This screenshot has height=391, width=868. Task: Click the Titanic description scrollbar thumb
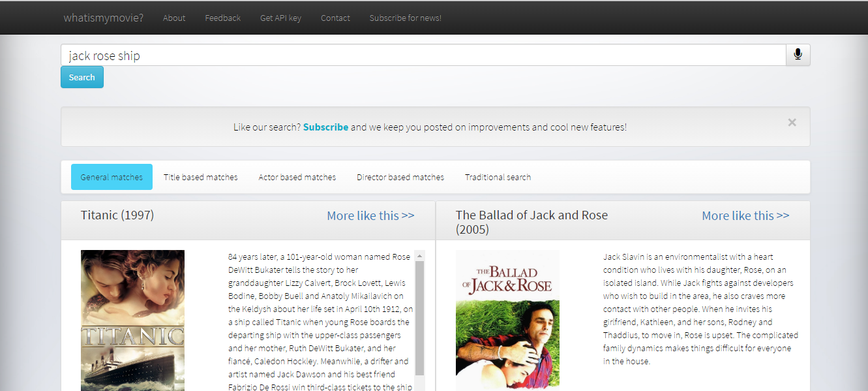pos(420,318)
